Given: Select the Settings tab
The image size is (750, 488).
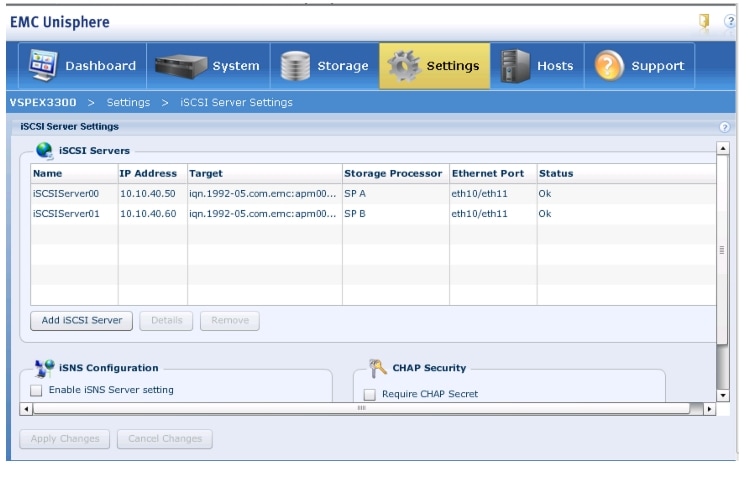Looking at the screenshot, I should [x=435, y=66].
